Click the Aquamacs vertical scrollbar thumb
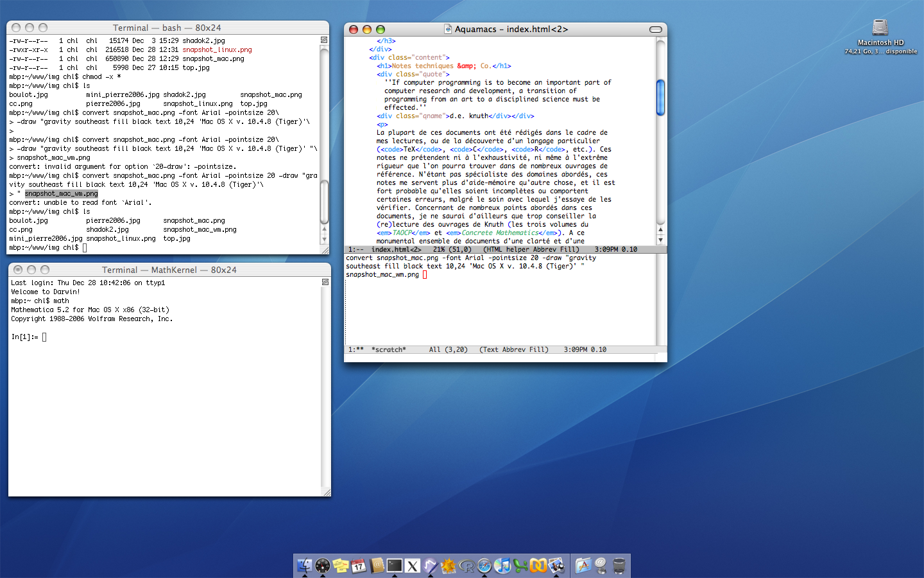Image resolution: width=924 pixels, height=578 pixels. click(660, 98)
